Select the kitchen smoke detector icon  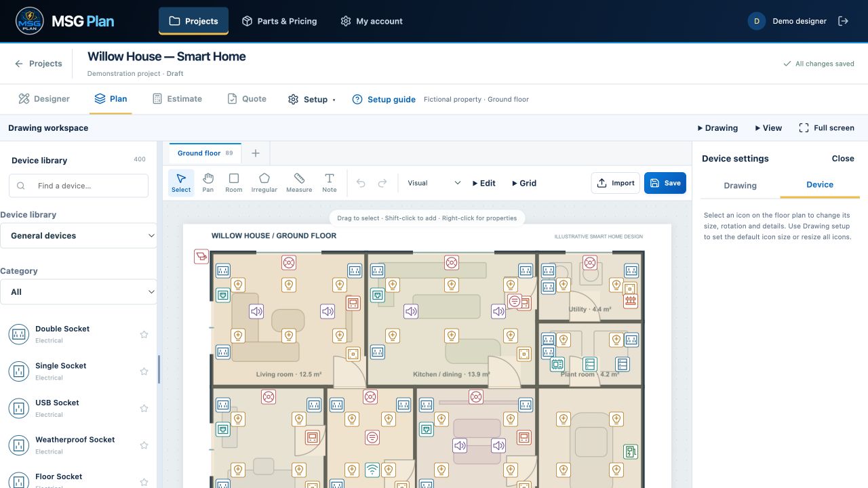[x=452, y=262]
